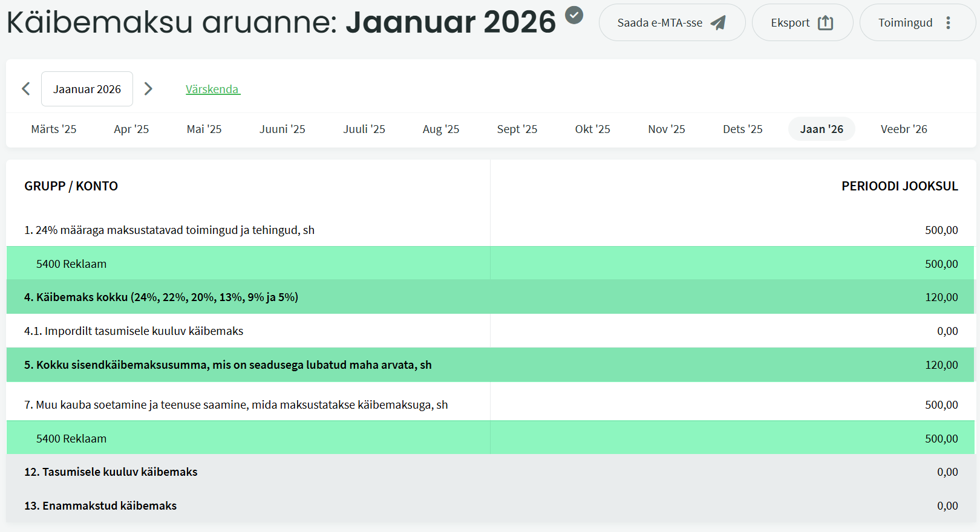Click the paper plane send icon

(x=718, y=23)
